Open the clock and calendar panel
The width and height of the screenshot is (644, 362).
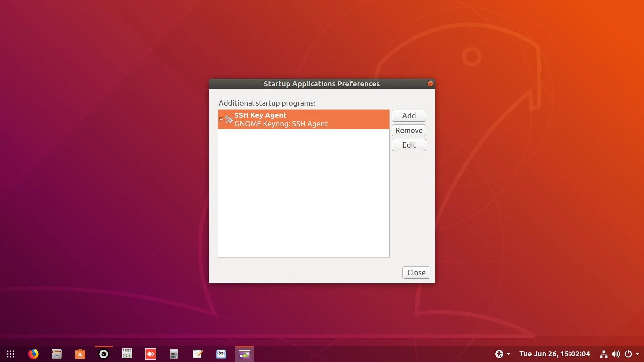[554, 354]
